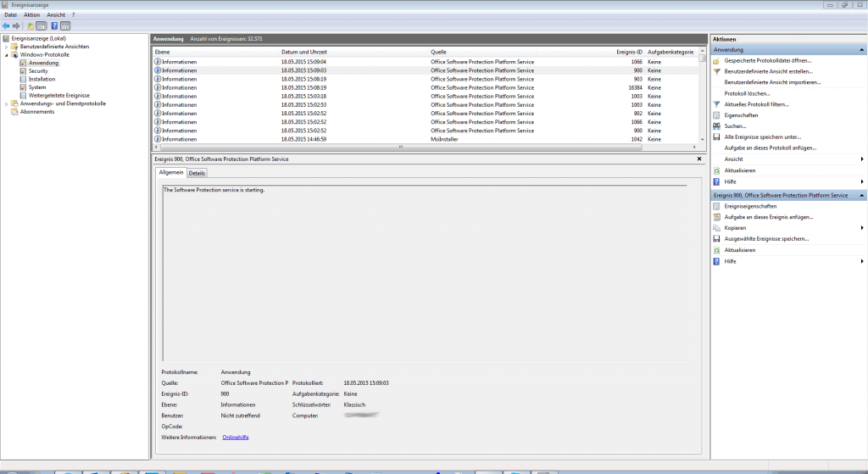
Task: Open the Aktion menu
Action: pyautogui.click(x=31, y=14)
